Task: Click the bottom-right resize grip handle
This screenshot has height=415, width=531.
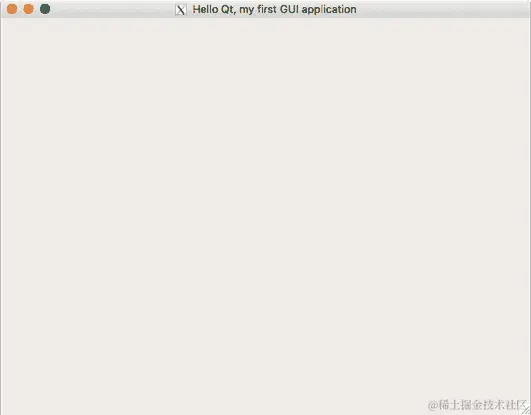Action: [525, 409]
